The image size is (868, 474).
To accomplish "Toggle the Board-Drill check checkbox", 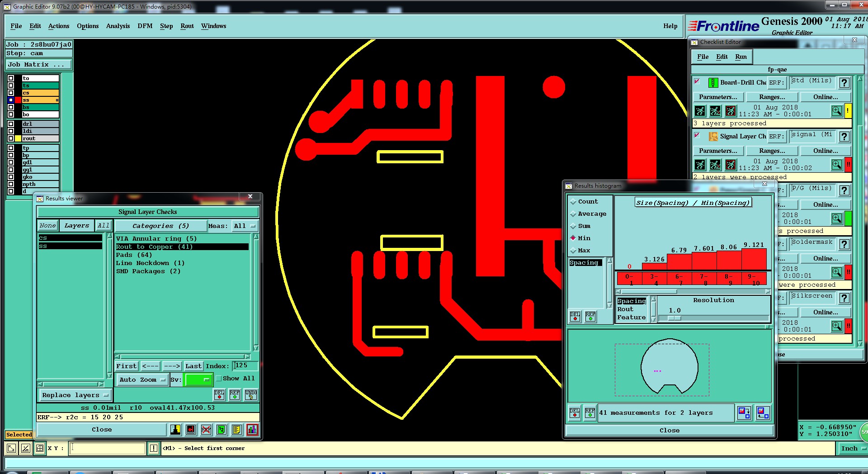I will pos(697,81).
